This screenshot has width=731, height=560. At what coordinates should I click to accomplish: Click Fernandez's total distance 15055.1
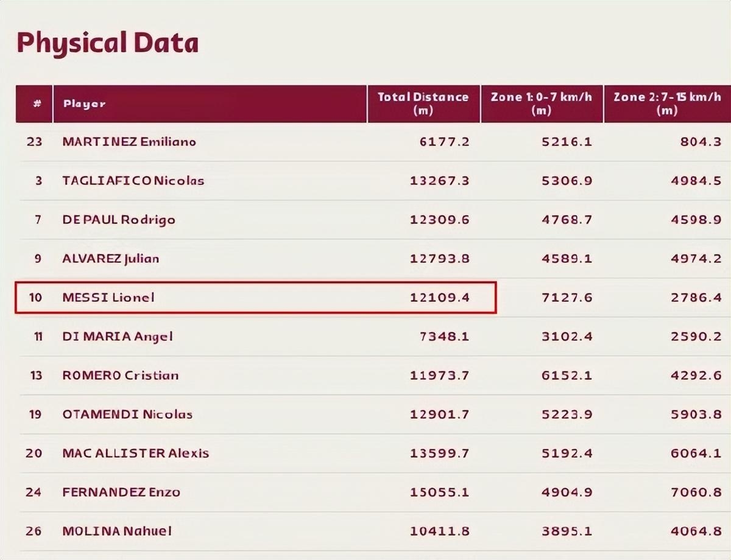coord(440,492)
